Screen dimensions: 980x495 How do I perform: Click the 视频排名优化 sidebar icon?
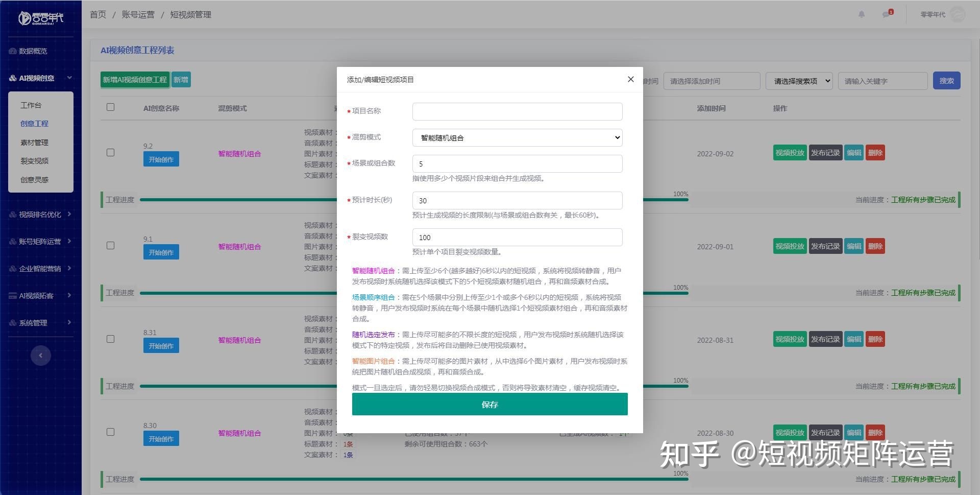click(x=13, y=215)
